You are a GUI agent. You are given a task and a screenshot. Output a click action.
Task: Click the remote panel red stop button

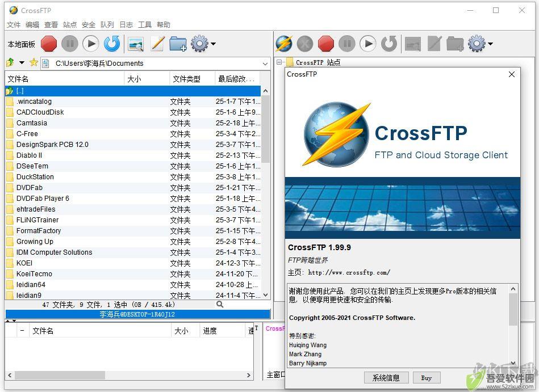pyautogui.click(x=326, y=44)
